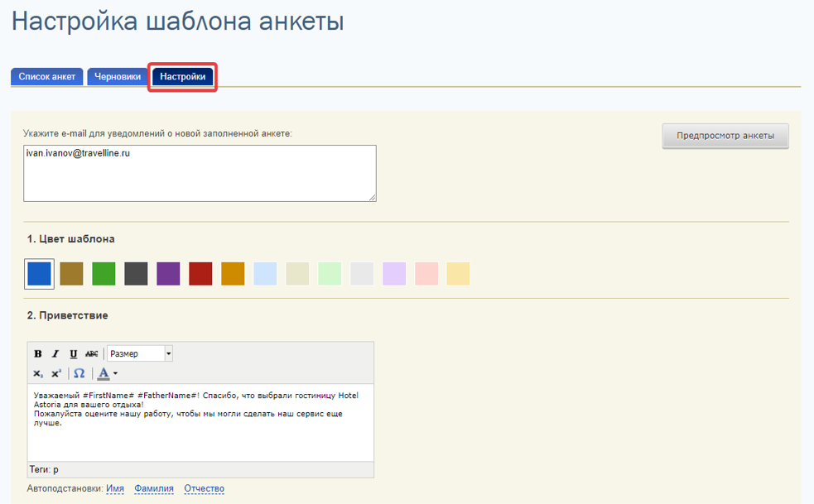Image resolution: width=814 pixels, height=504 pixels.
Task: Select the blue template color
Action: coord(40,274)
